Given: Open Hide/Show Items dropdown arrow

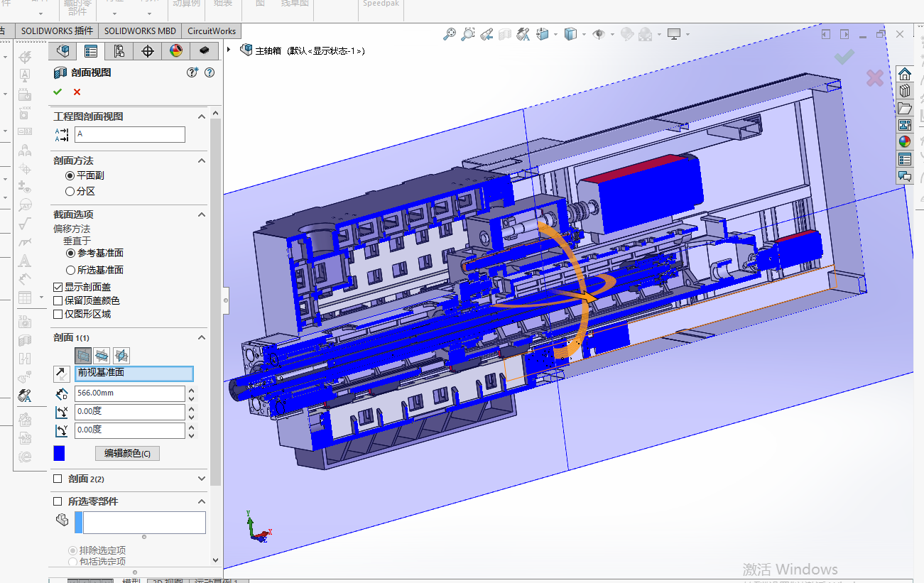Looking at the screenshot, I should (612, 34).
